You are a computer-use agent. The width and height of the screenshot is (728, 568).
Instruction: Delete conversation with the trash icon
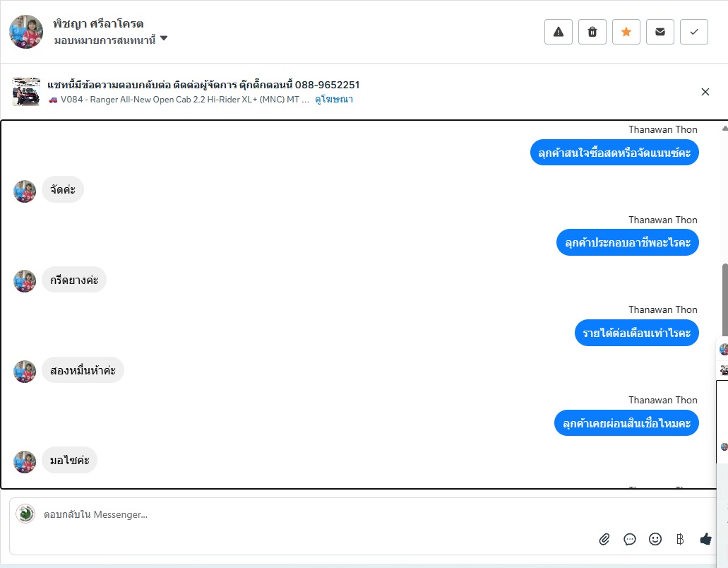[x=592, y=32]
